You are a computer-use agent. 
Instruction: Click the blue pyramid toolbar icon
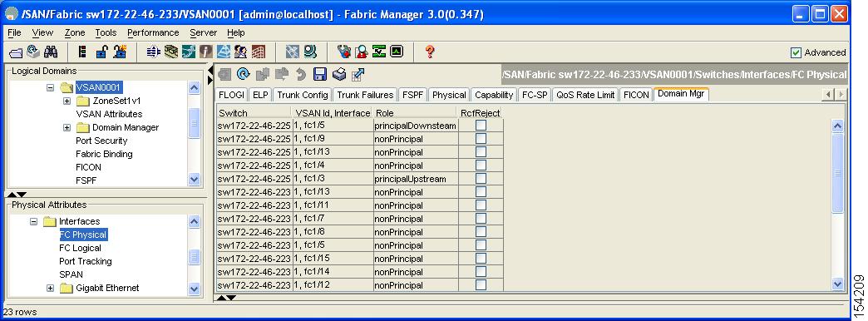click(223, 52)
